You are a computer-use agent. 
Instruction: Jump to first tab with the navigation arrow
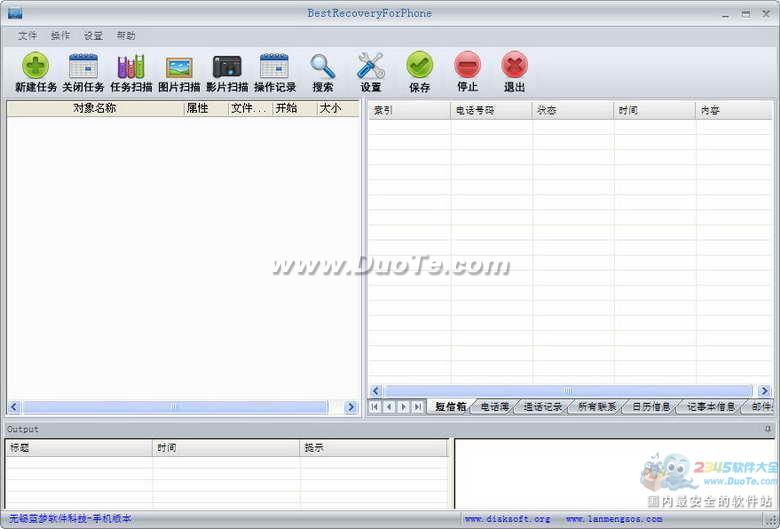coord(375,407)
